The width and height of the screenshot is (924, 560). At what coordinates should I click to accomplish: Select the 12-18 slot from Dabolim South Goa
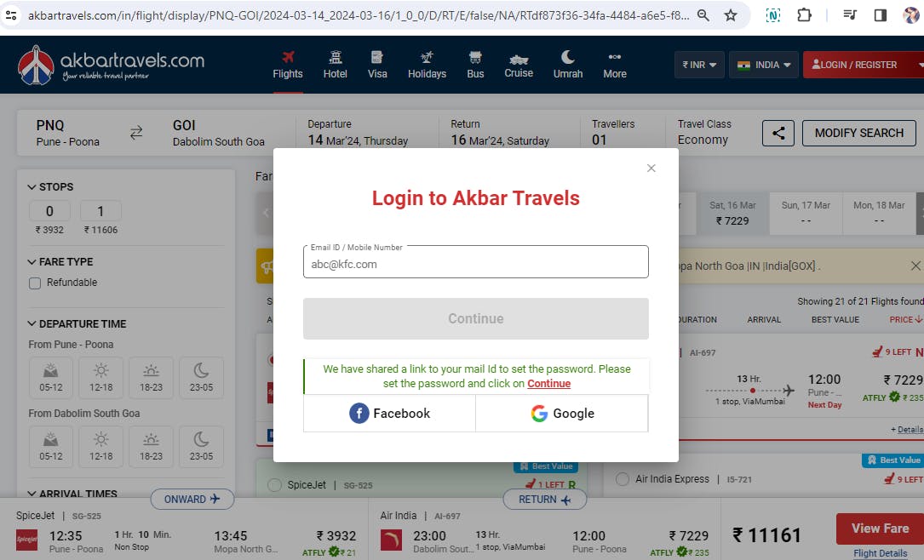click(x=100, y=446)
